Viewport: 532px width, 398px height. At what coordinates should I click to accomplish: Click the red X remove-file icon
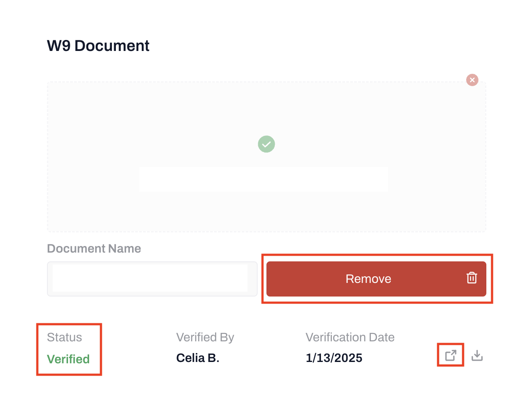pos(472,80)
